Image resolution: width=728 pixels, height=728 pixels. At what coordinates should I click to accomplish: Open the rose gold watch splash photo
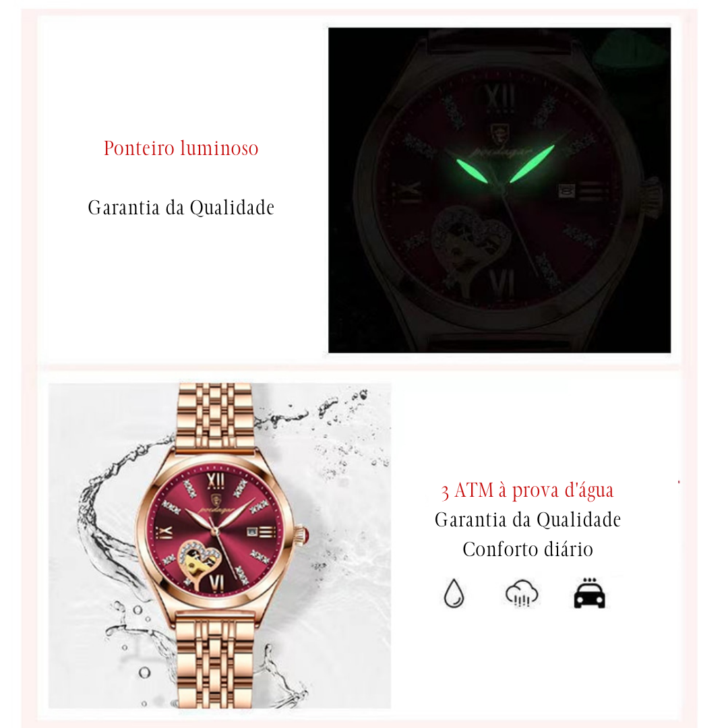point(220,545)
